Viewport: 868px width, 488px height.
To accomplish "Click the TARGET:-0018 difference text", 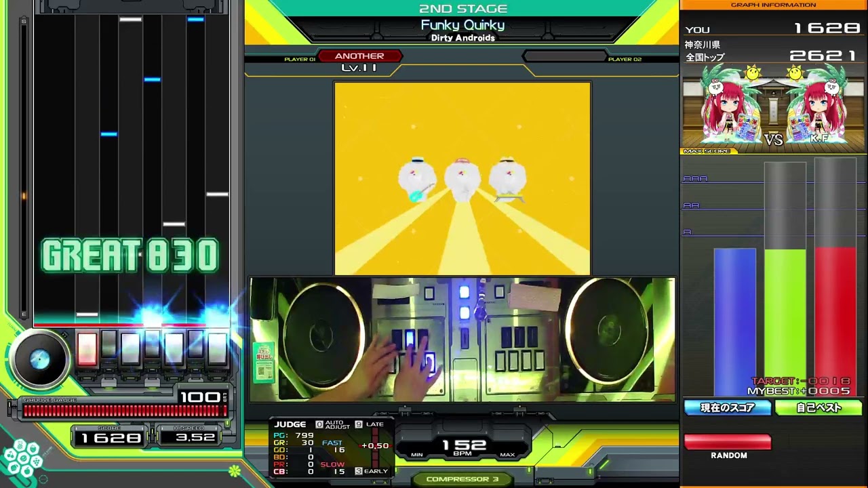I will coord(800,382).
